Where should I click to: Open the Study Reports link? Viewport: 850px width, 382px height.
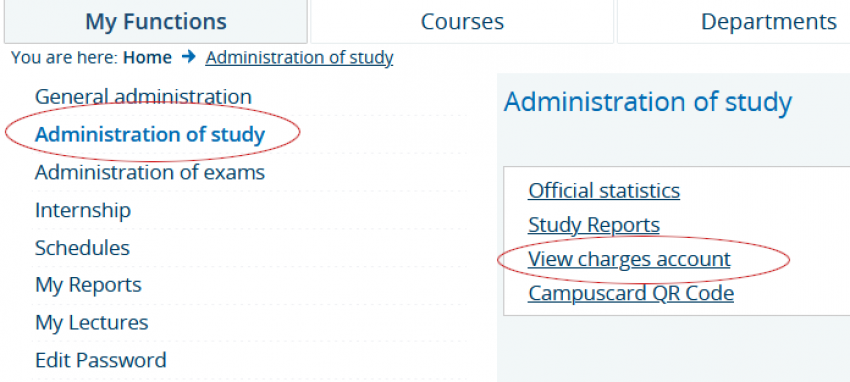594,225
